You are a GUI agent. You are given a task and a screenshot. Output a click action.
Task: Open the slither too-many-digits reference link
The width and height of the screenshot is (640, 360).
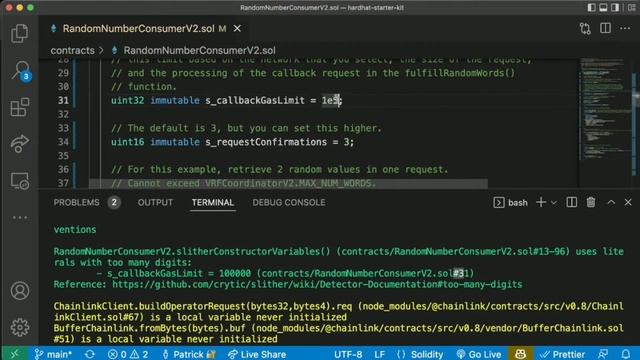point(317,284)
